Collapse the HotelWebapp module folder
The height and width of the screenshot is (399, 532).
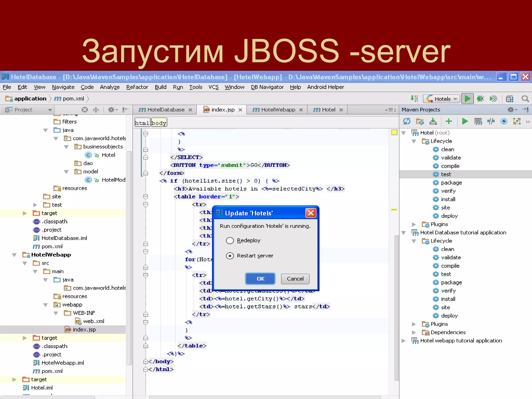coord(15,255)
